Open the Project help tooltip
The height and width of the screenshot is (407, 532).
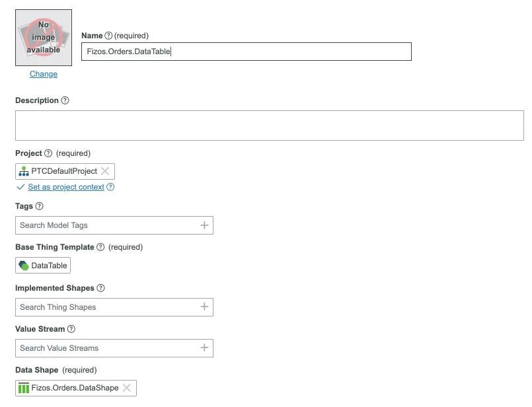(48, 153)
